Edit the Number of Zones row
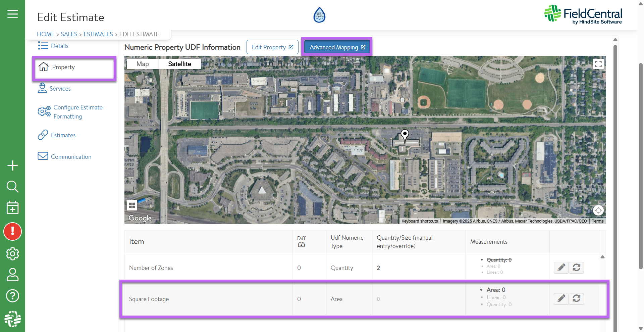 [561, 268]
